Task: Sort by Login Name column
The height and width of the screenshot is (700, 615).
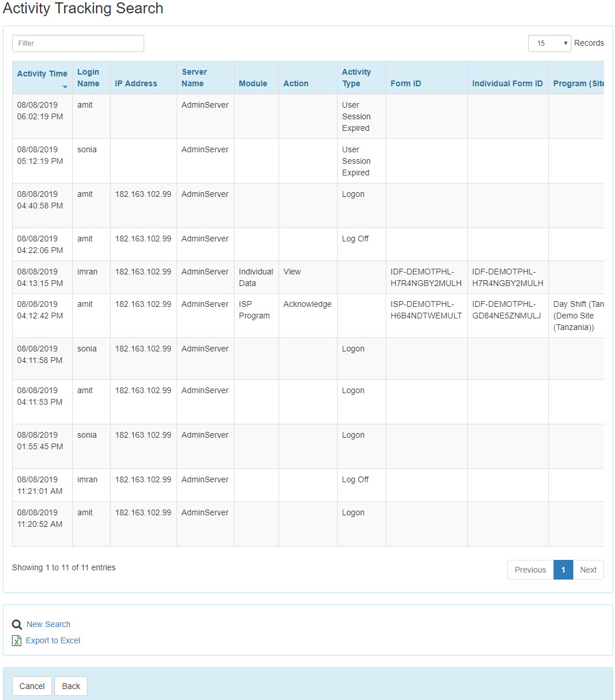Action: [x=91, y=78]
